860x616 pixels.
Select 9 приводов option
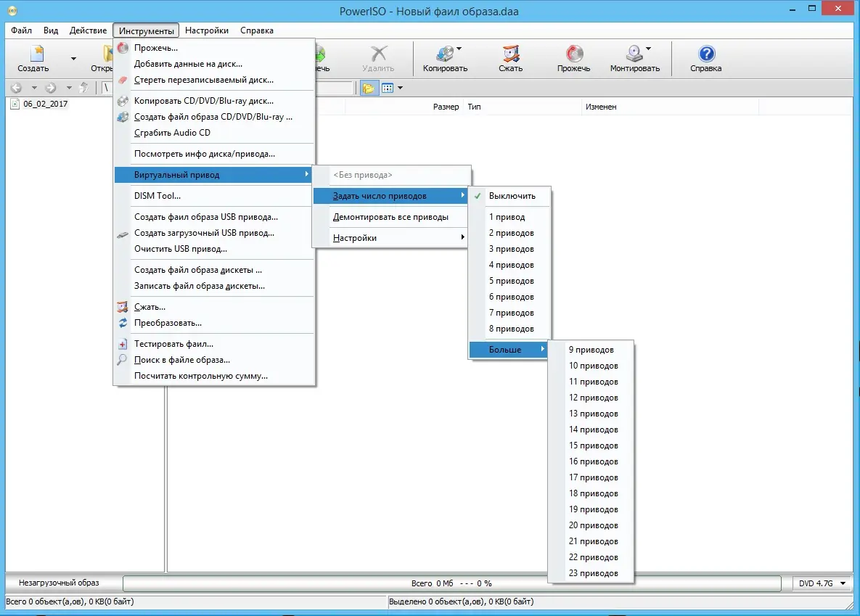click(591, 350)
